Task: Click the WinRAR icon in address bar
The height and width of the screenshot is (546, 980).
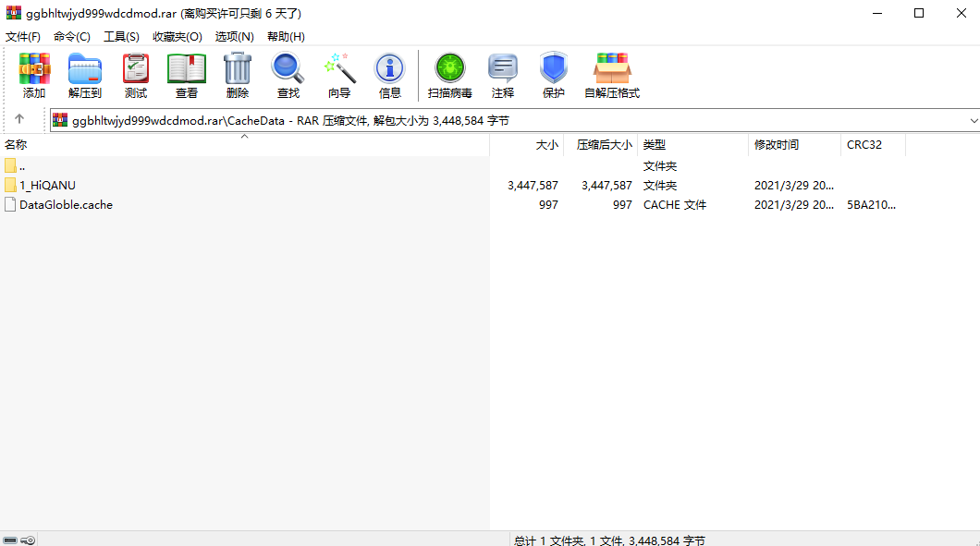Action: 60,120
